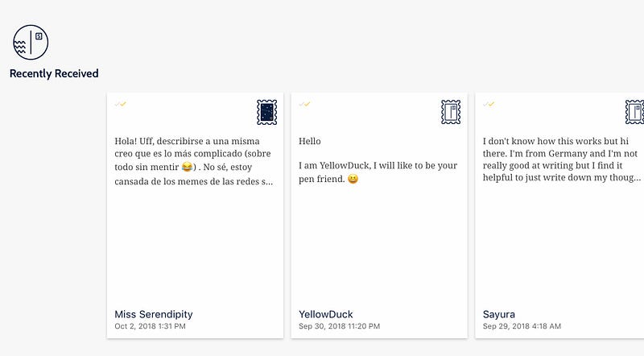644x356 pixels.
Task: Click the Oct 2, 2018 1:31 PM timestamp
Action: click(x=150, y=326)
